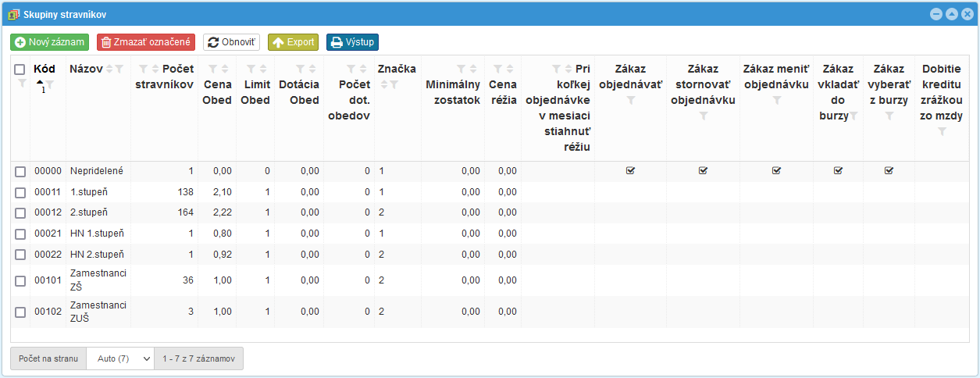Viewport: 980px width, 378px height.
Task: Sort the Počet dot. obedov column arrows
Action: coord(363,69)
